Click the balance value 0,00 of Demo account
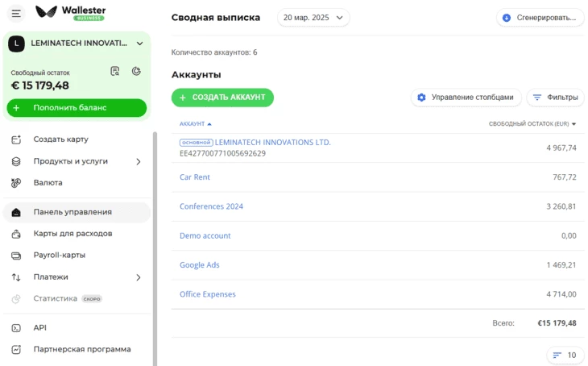 click(569, 235)
